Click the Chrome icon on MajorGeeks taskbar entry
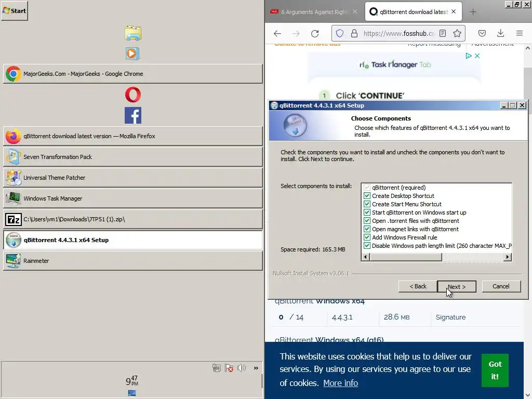 [x=13, y=74]
